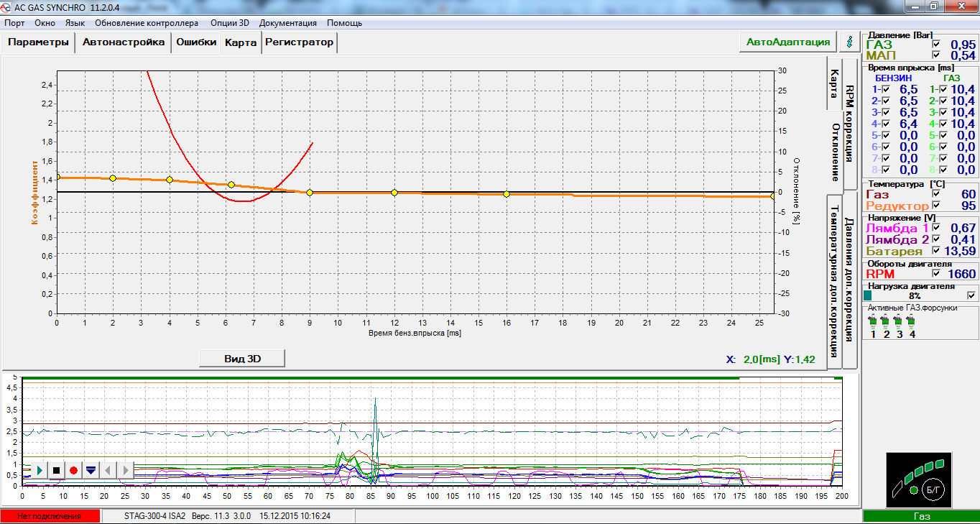Click STAG-300-4 ISA2 status bar text
Viewport: 980px width, 524px height.
154,516
